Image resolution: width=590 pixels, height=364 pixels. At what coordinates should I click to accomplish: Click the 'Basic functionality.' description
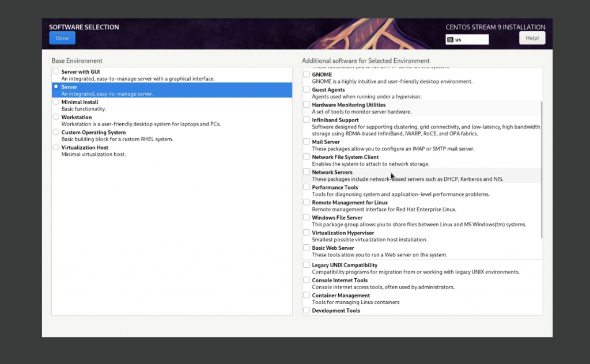pyautogui.click(x=84, y=109)
